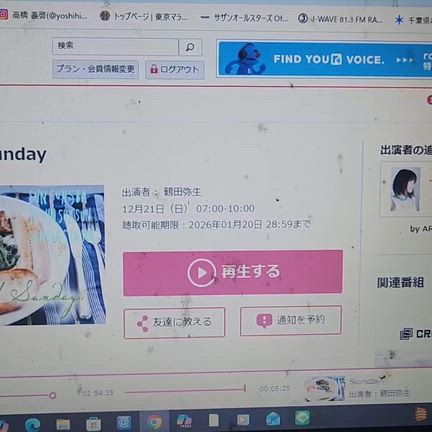Click the ログアウト logout button

click(175, 70)
